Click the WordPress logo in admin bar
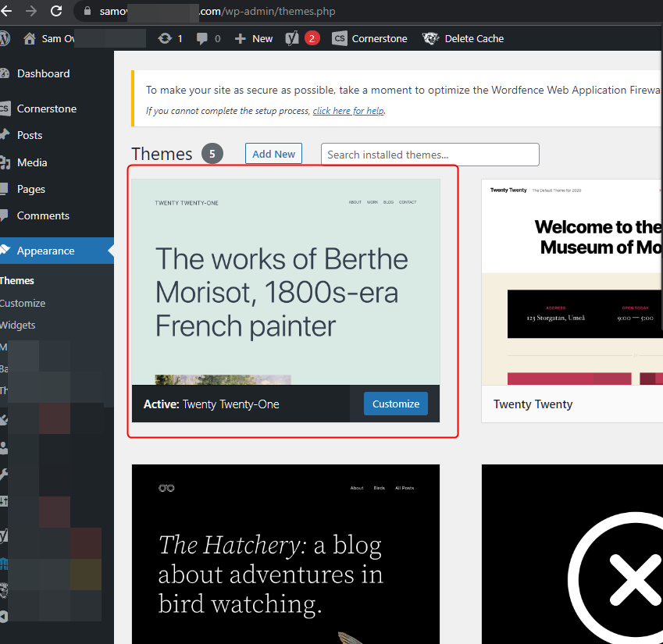 [x=5, y=38]
